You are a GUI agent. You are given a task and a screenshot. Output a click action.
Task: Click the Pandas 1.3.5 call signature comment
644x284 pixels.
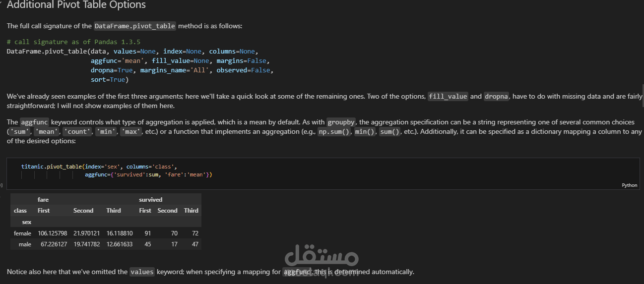[x=73, y=42]
